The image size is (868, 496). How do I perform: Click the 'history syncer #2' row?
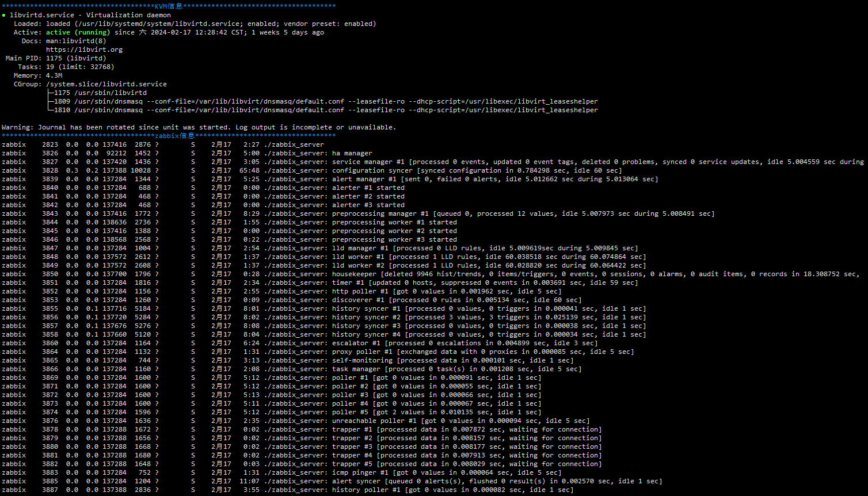323,317
